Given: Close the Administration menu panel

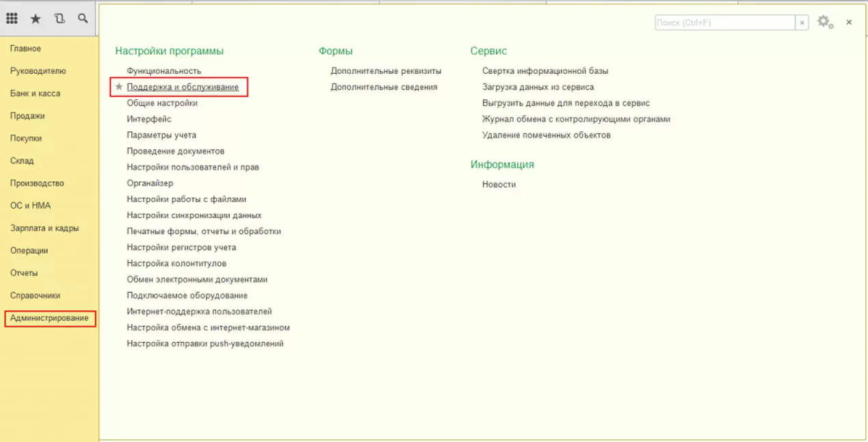Looking at the screenshot, I should tap(849, 23).
